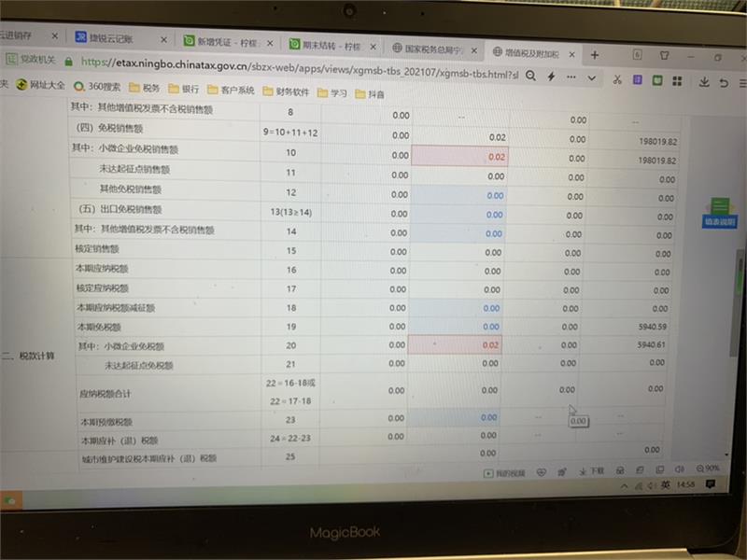747x560 pixels.
Task: Click the magnifier search icon in address bar
Action: click(531, 75)
